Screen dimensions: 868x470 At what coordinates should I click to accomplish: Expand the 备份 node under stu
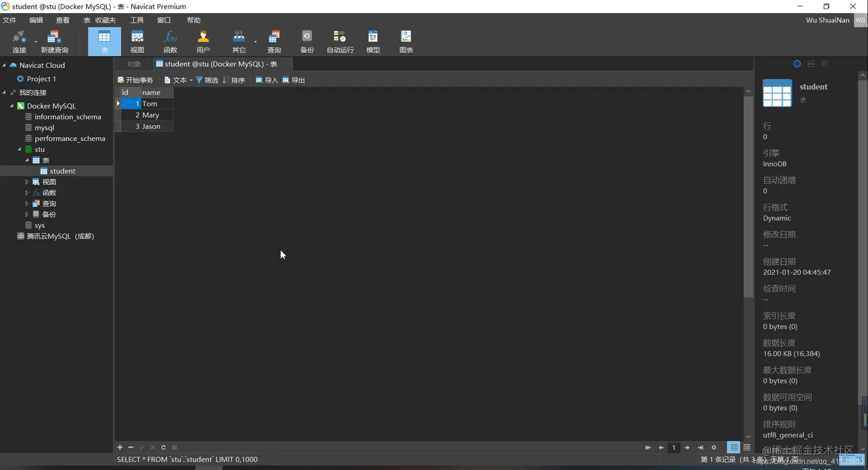click(x=26, y=214)
